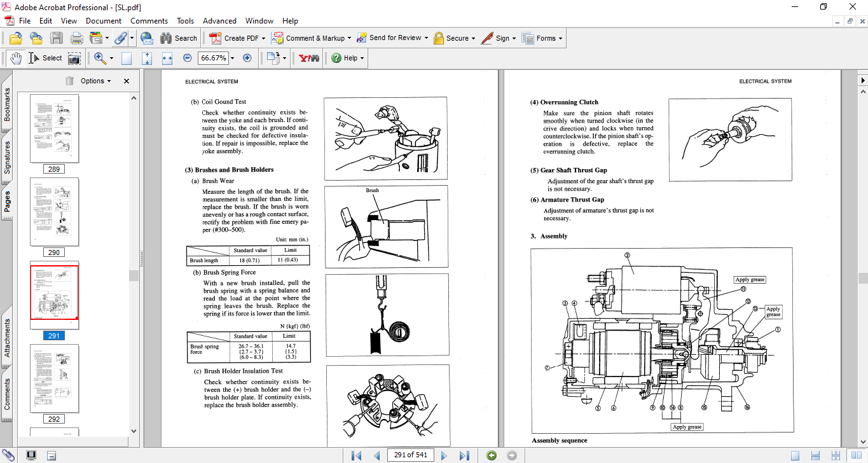The width and height of the screenshot is (868, 463).
Task: Switch to Single Page layout
Action: tap(795, 455)
